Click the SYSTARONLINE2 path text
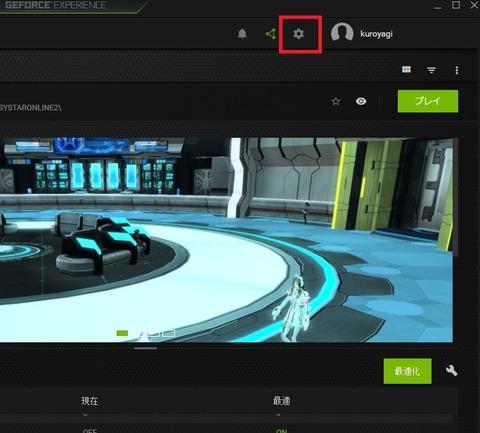The image size is (480, 433). coord(31,108)
